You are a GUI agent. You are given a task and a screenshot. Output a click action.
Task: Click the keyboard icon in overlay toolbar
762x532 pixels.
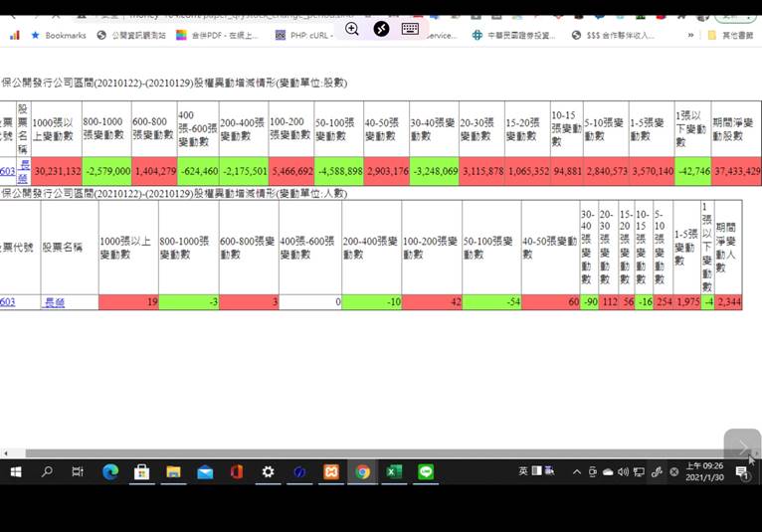[410, 29]
